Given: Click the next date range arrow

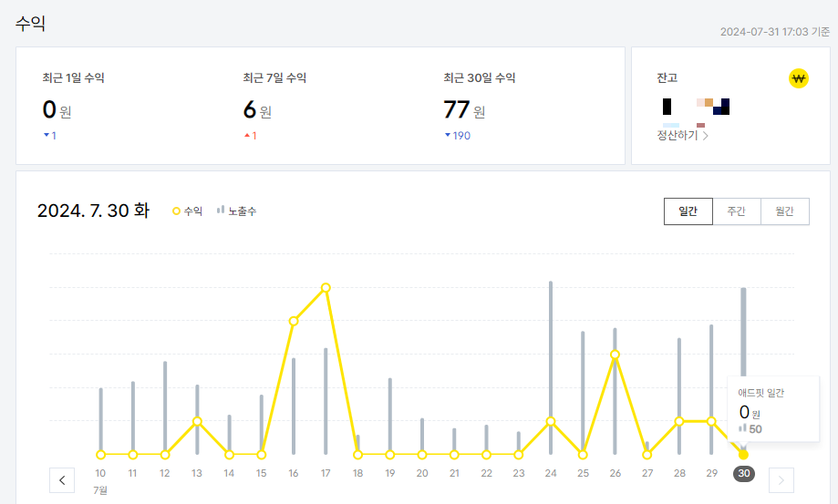Looking at the screenshot, I should pyautogui.click(x=781, y=480).
